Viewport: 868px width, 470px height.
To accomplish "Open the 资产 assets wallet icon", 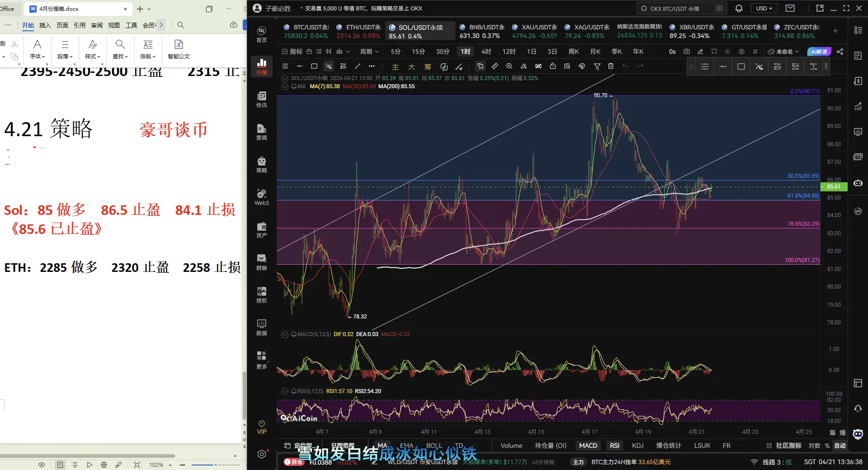I will tap(262, 230).
